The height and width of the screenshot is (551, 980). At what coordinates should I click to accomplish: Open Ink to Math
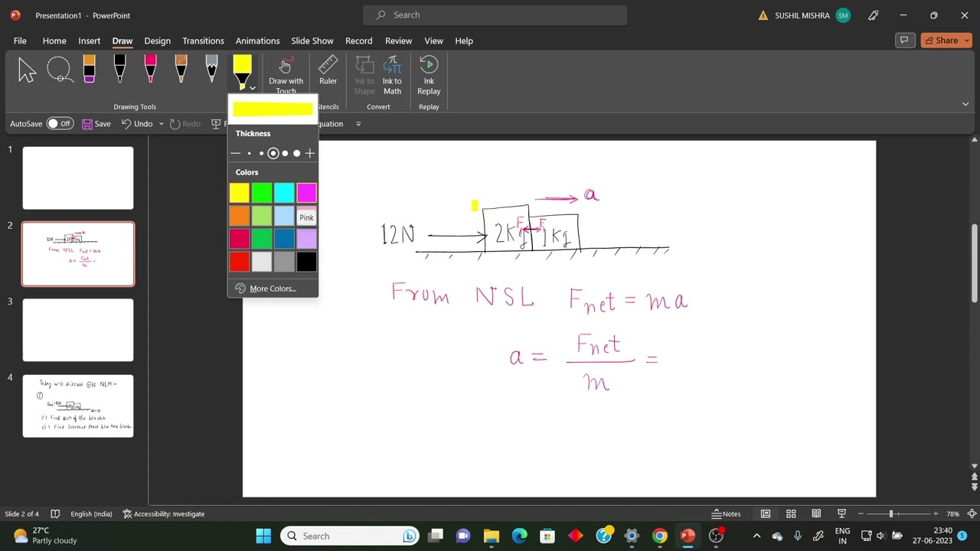coord(392,75)
